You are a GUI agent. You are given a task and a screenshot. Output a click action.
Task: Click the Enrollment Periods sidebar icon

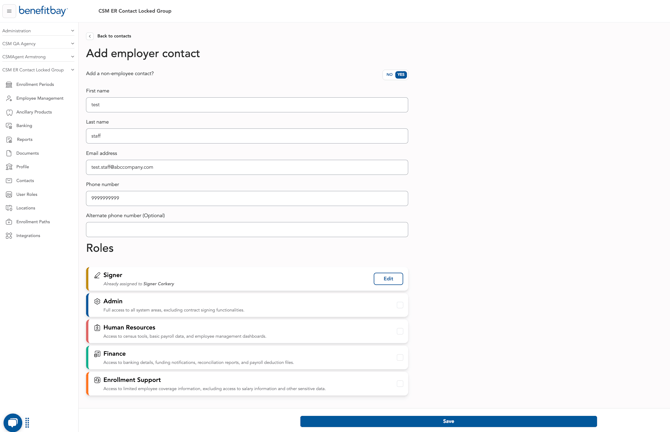[9, 85]
